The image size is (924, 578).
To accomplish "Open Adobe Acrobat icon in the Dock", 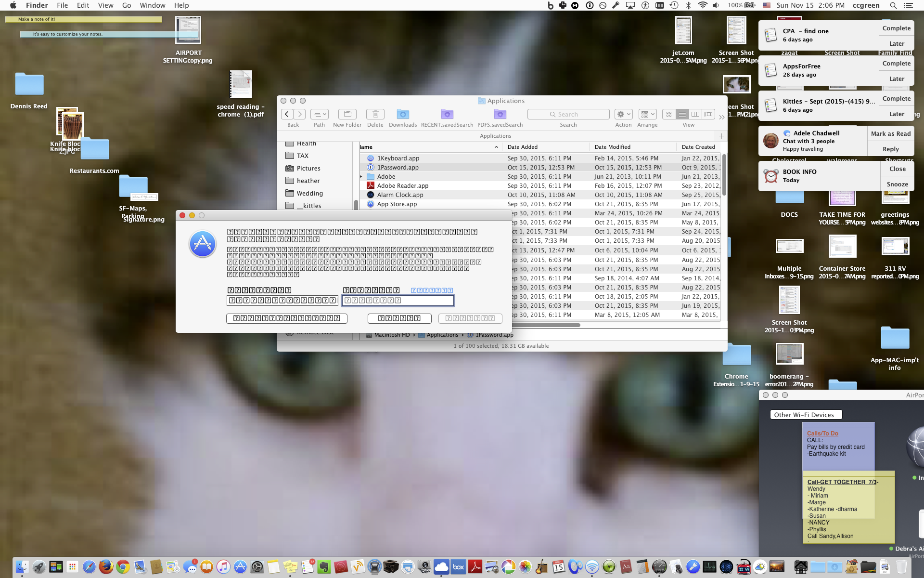I will (475, 567).
